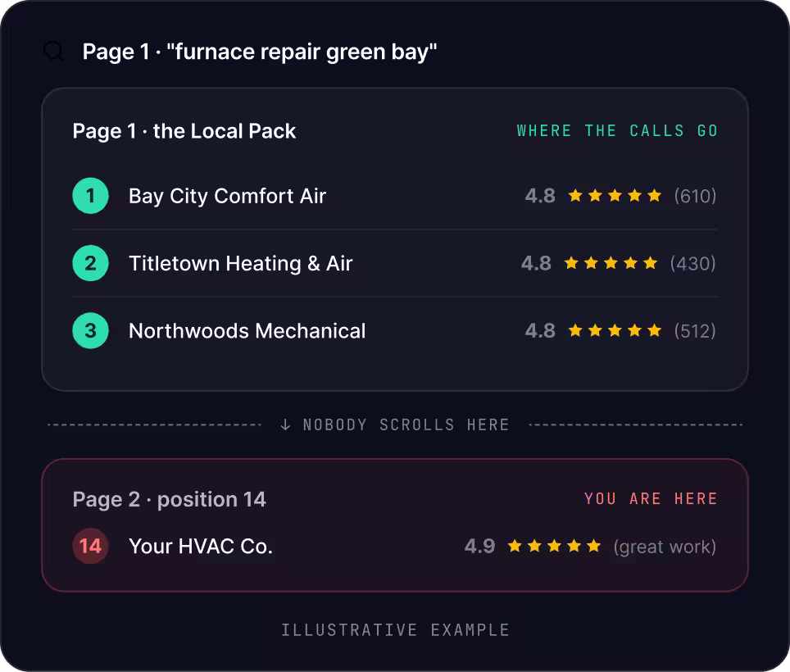Click the (great work) note
This screenshot has height=672, width=790.
tap(665, 547)
